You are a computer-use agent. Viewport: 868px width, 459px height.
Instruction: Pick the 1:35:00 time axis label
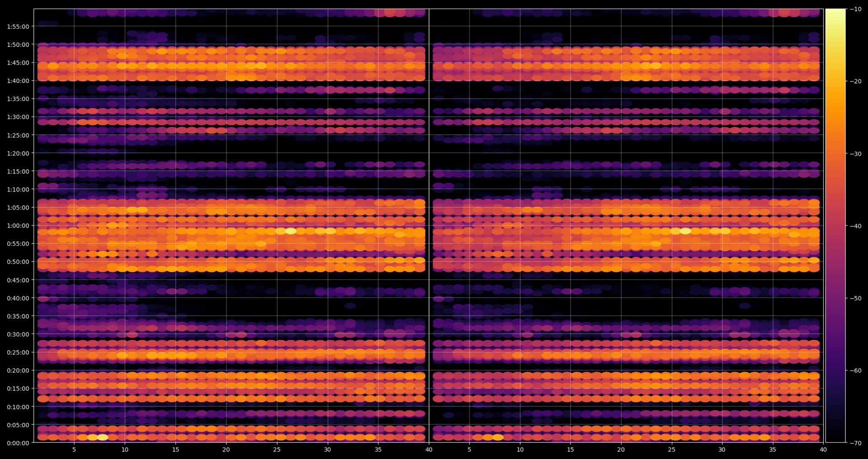click(x=18, y=98)
